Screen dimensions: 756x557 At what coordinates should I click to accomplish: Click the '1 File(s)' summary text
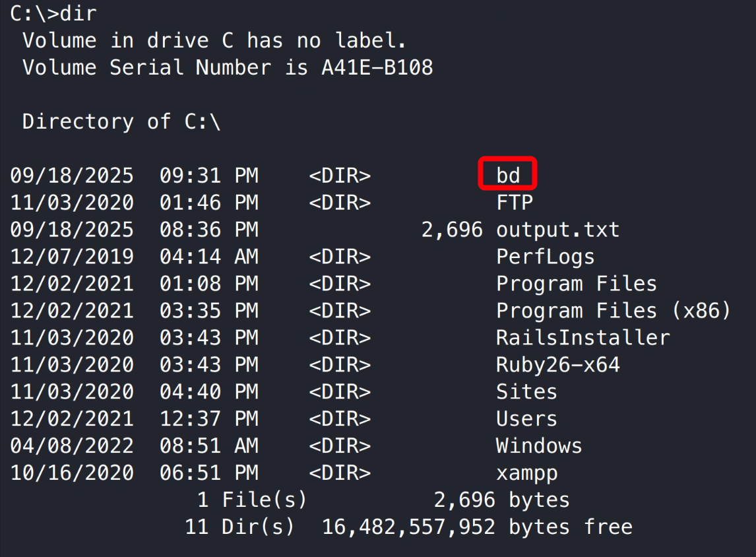coord(252,500)
